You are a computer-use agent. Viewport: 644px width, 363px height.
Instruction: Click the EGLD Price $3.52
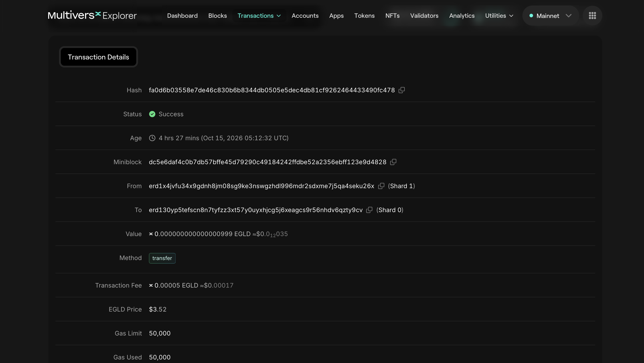click(x=158, y=309)
